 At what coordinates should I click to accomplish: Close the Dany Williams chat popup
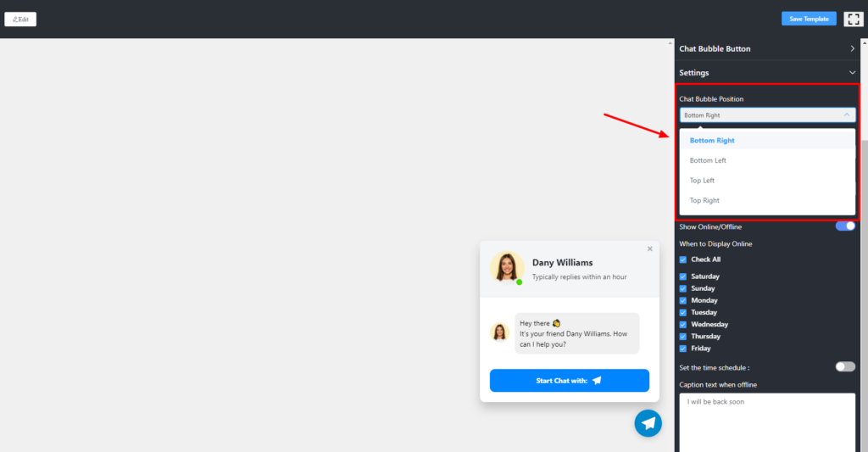click(650, 248)
